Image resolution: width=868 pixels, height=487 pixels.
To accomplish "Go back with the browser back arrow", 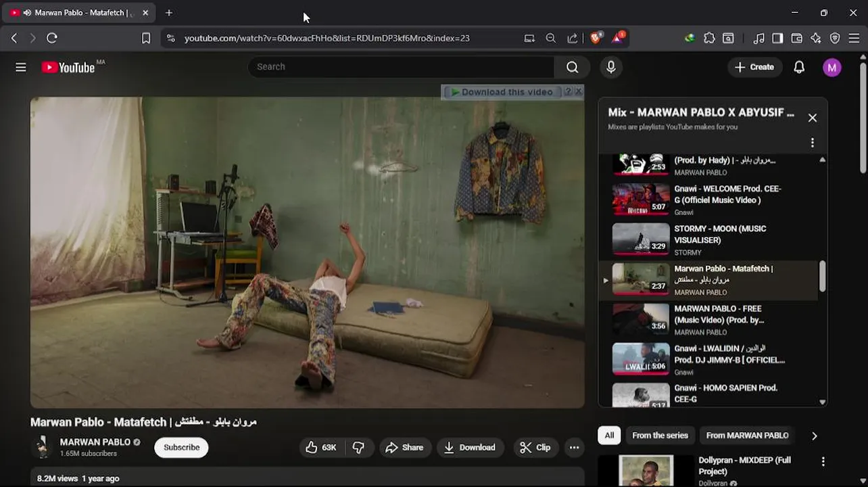I will (14, 38).
